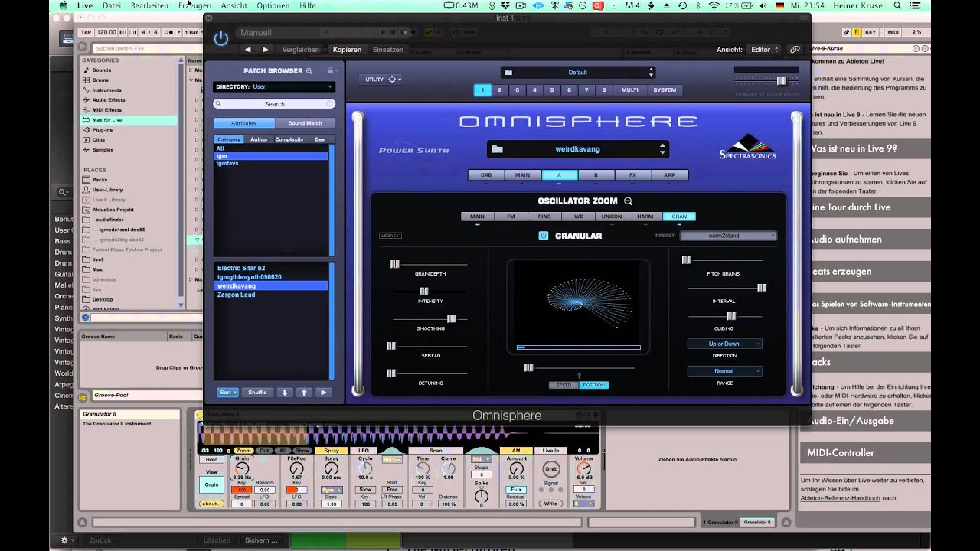Open the Range Normal dropdown
980x551 pixels.
[724, 371]
